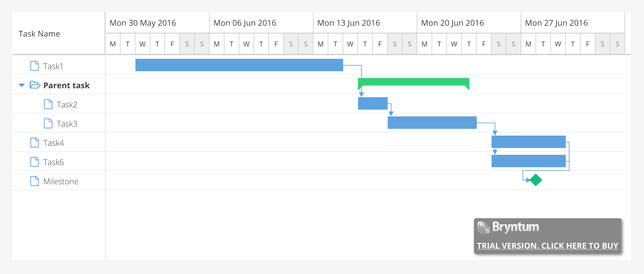644x274 pixels.
Task: Click the Task Name column header
Action: pos(39,34)
